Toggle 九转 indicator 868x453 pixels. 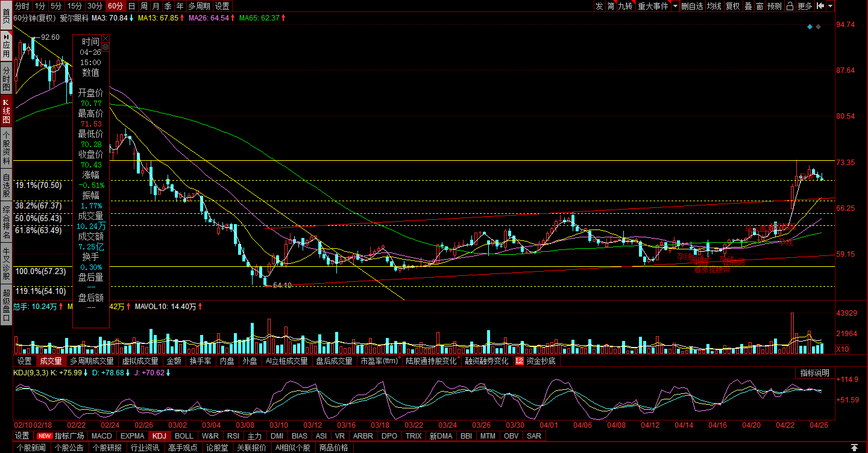pyautogui.click(x=625, y=6)
